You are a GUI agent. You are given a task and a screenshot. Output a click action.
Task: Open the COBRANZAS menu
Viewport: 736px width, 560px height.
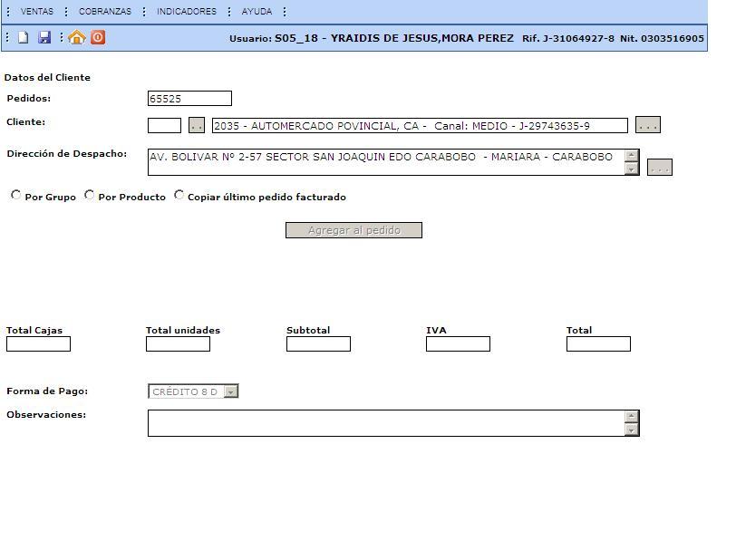[x=104, y=11]
